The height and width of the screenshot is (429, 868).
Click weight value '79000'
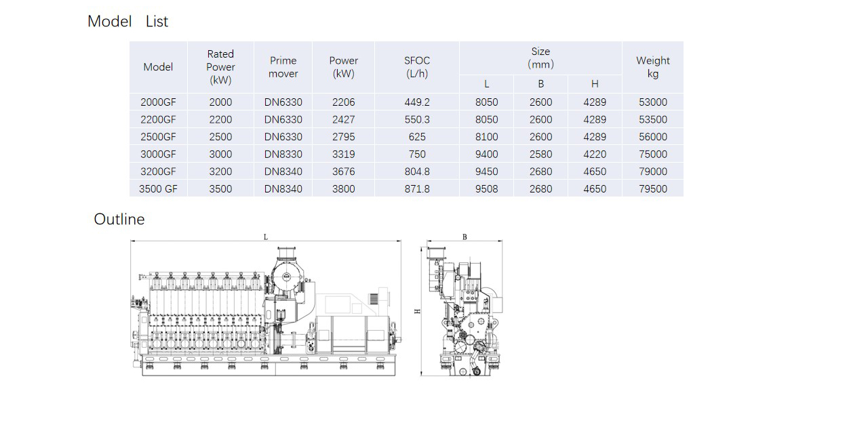(x=653, y=172)
